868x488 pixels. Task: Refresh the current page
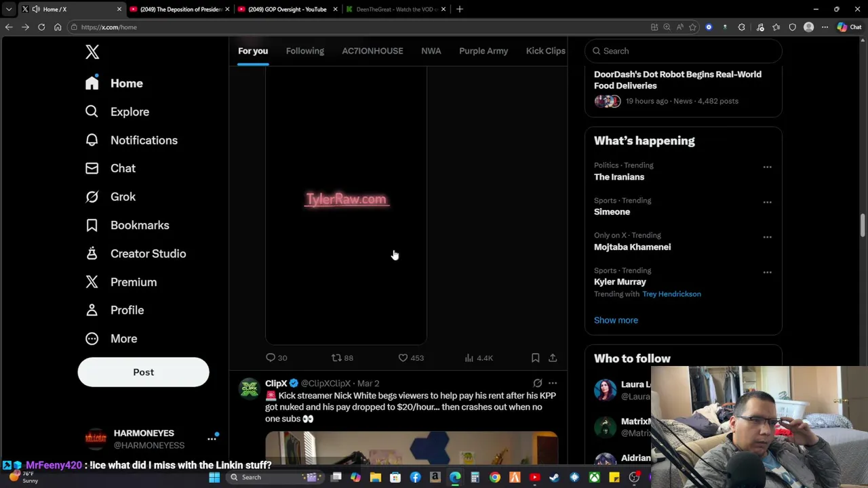(41, 27)
